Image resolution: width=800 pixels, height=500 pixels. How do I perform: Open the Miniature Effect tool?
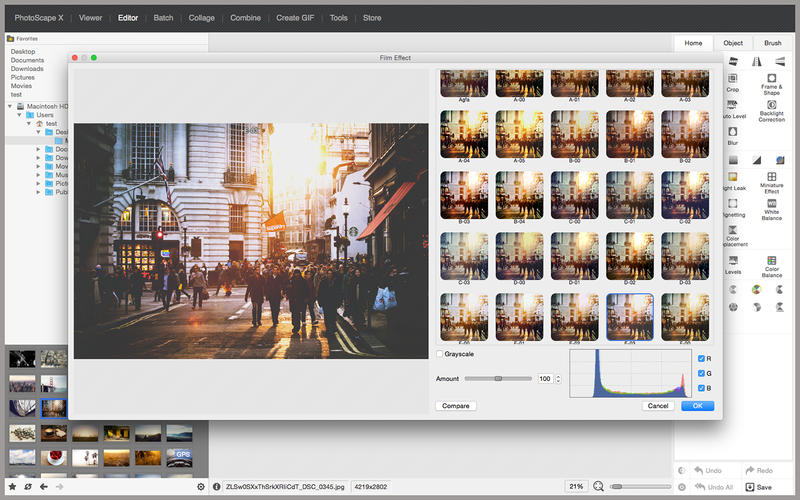771,177
